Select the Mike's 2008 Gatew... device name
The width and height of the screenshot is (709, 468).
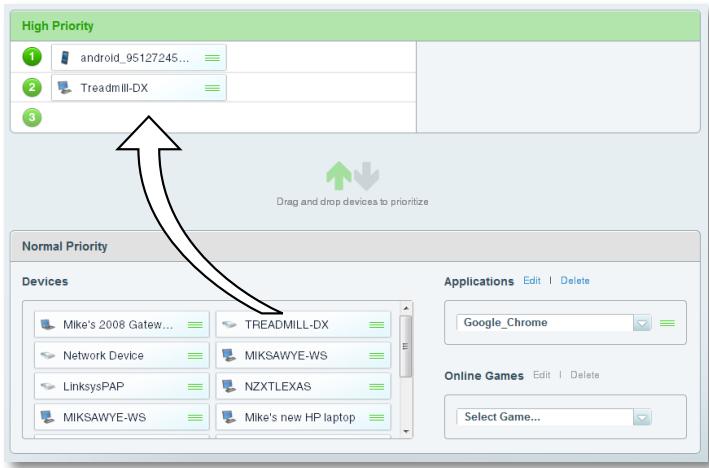click(x=118, y=325)
